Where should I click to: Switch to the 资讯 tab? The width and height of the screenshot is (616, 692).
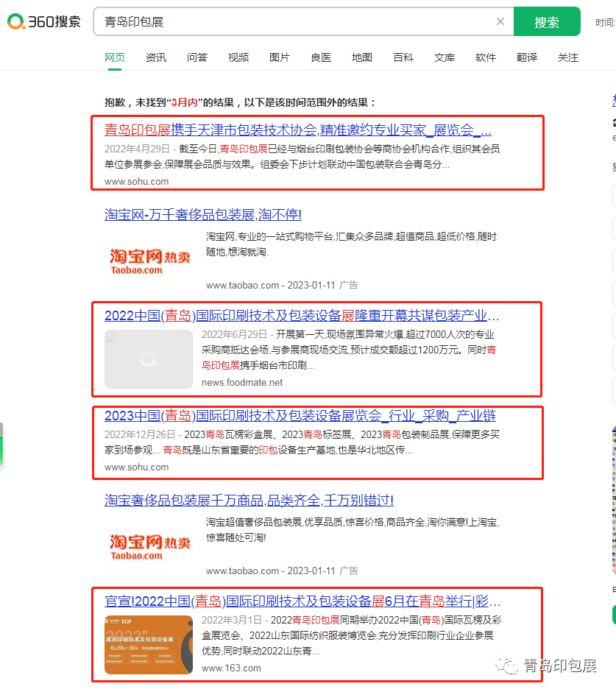(x=156, y=57)
